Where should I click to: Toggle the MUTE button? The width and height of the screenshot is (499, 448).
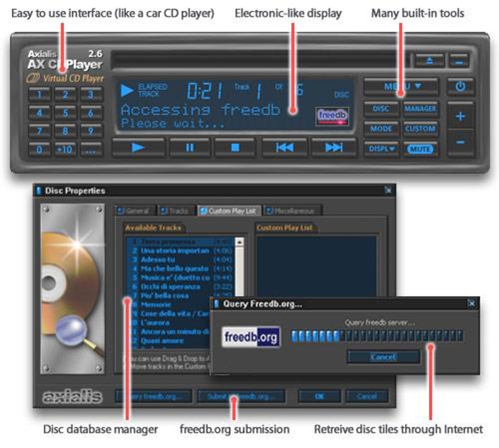click(420, 149)
